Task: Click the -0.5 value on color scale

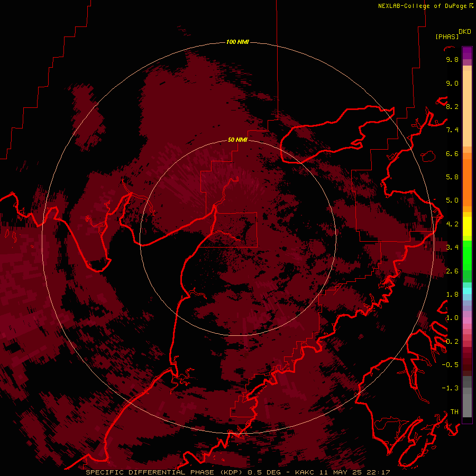Action: 450,364
